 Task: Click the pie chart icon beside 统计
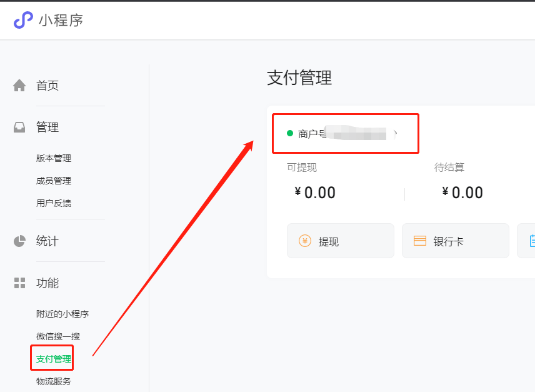(19, 241)
